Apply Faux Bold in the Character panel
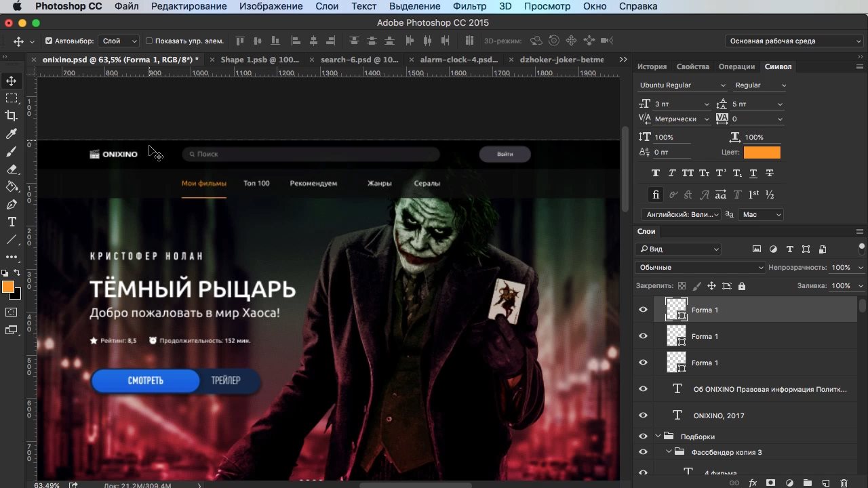 [655, 174]
